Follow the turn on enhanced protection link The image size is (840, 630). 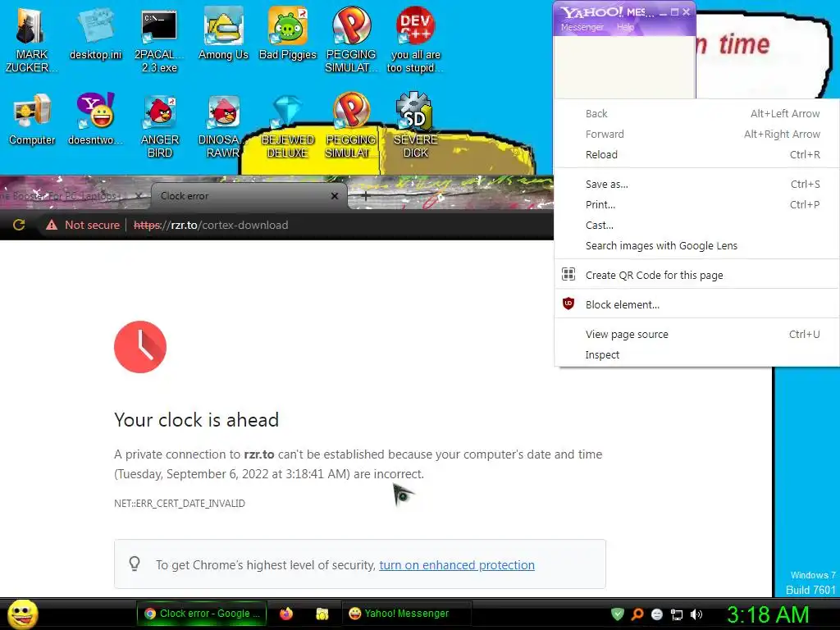click(456, 564)
